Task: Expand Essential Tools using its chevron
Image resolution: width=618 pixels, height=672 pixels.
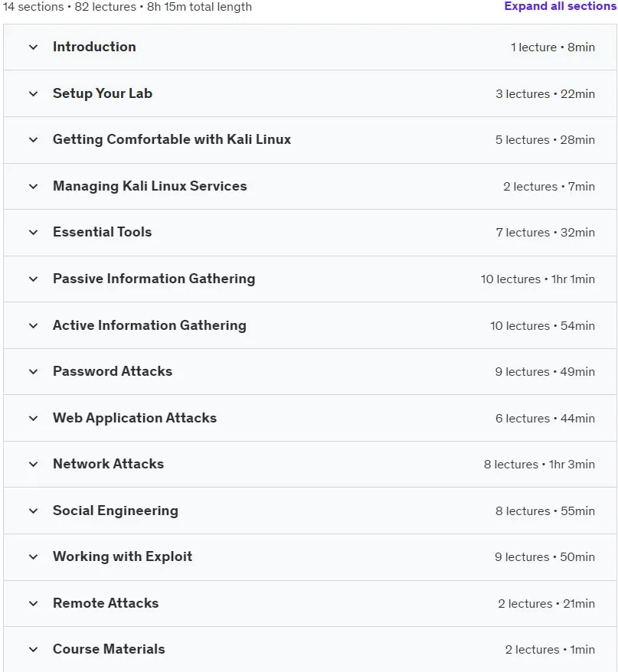Action: click(x=33, y=232)
